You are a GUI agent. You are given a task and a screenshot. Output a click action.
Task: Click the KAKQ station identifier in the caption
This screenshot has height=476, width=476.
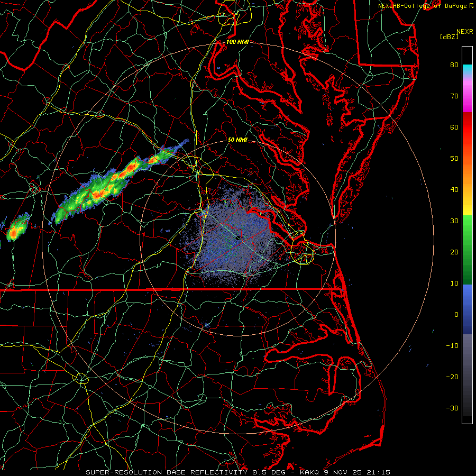point(309,472)
